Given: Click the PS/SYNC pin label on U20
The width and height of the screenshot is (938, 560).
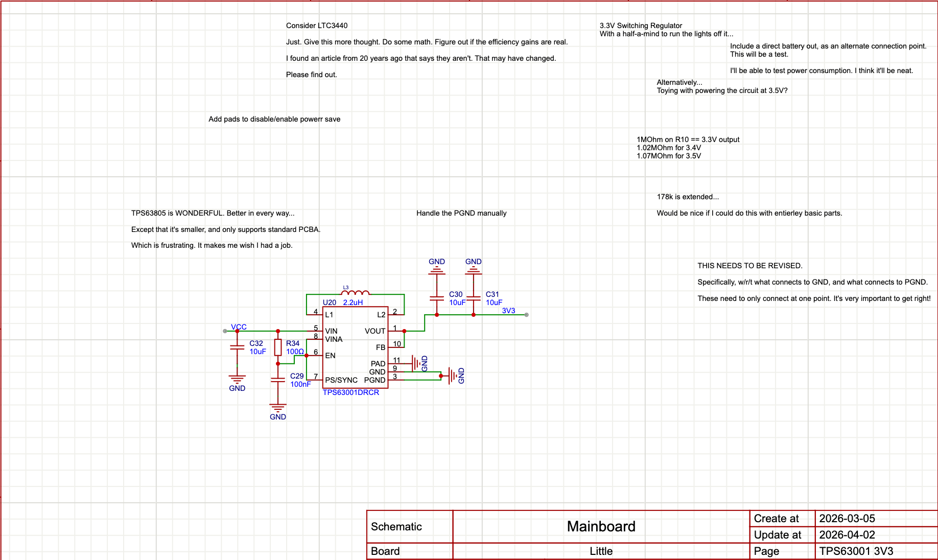Looking at the screenshot, I should click(341, 380).
